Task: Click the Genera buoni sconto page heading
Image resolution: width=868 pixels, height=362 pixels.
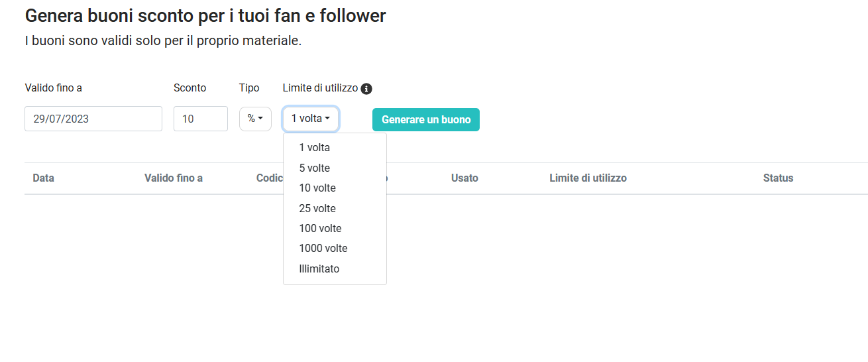Action: coord(205,15)
